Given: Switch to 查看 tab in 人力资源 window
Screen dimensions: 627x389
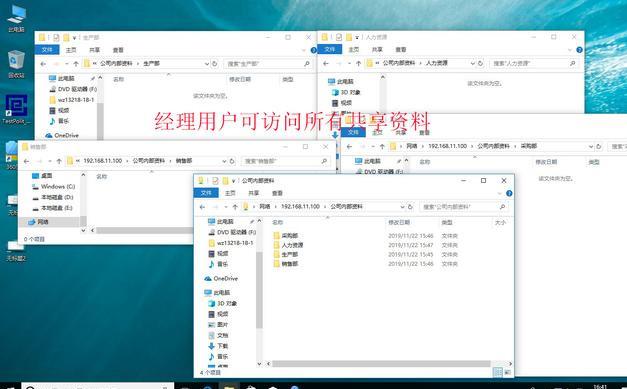Looking at the screenshot, I should tap(401, 50).
